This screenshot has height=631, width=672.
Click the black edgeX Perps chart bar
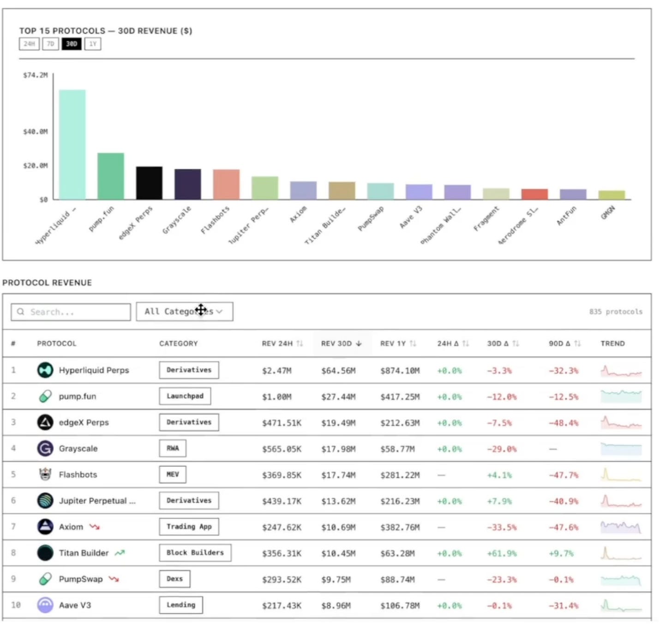[149, 183]
